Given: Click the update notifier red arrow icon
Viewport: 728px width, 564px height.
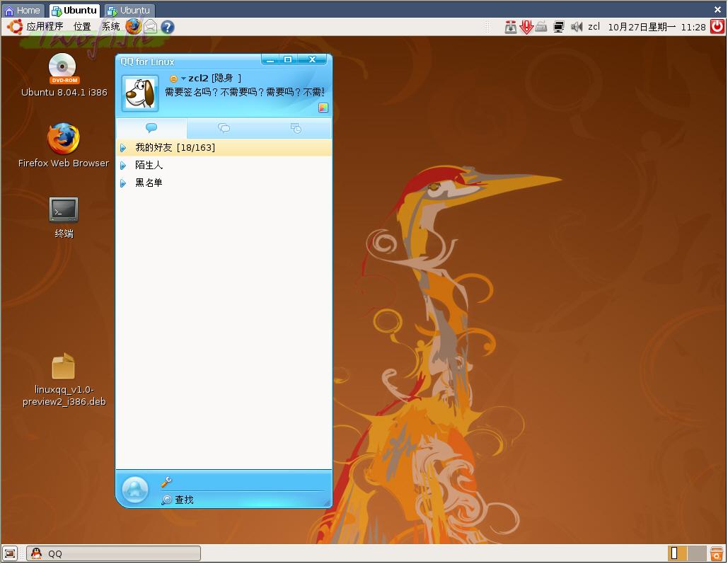Looking at the screenshot, I should point(526,27).
